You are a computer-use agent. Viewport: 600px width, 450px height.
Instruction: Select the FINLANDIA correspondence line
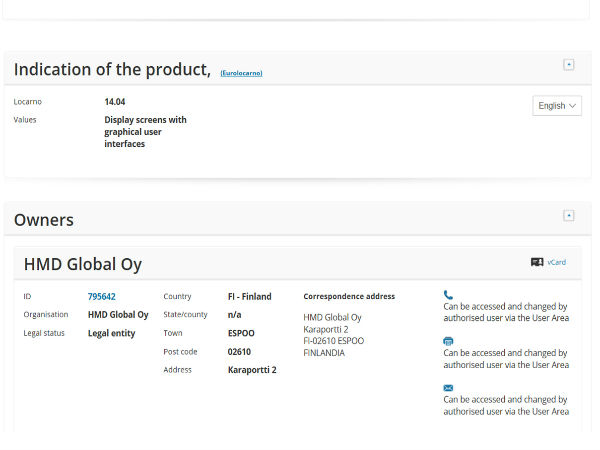324,353
